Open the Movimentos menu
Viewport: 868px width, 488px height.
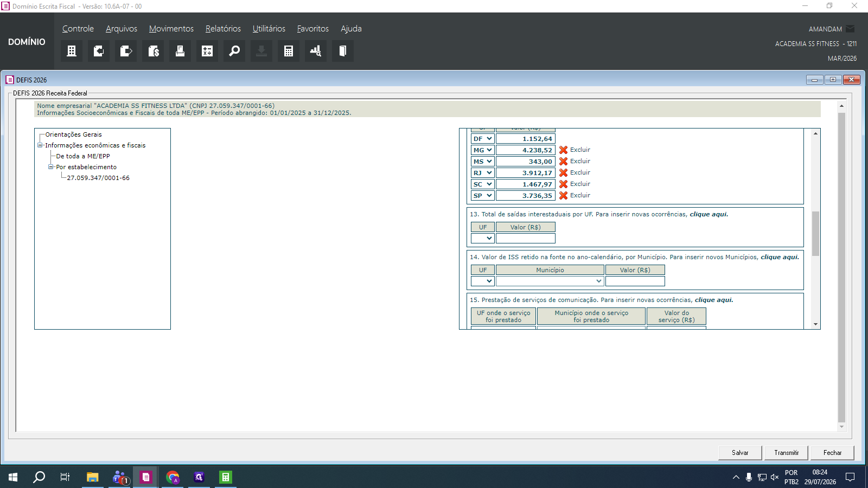click(x=171, y=29)
